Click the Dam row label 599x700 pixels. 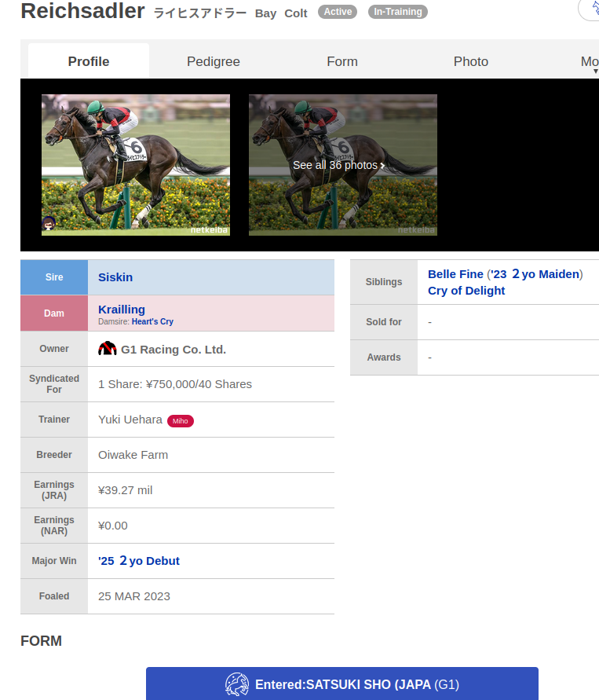click(x=54, y=313)
